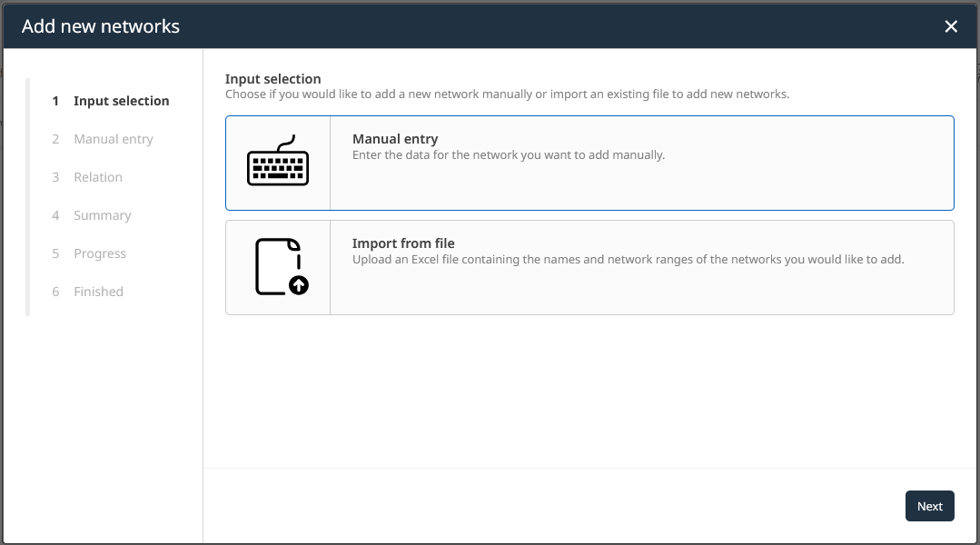Jump to the Relation step
Screen dimensions: 980x545
98,177
